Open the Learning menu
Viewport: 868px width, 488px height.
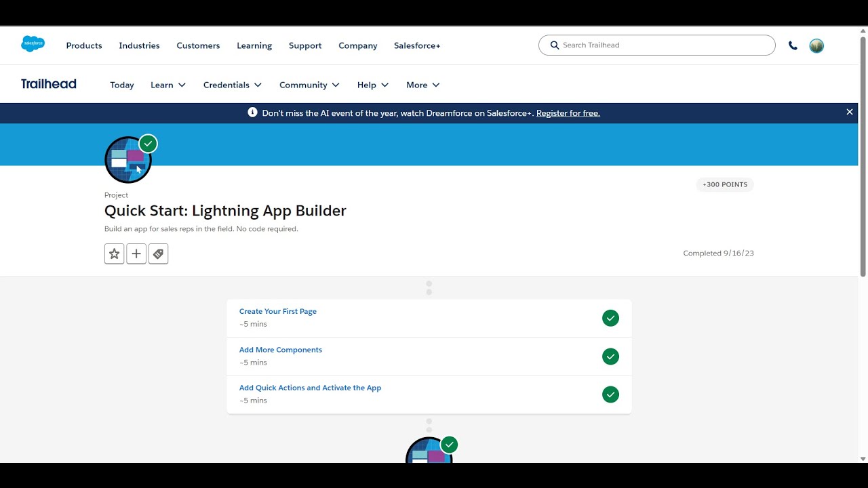(x=254, y=45)
